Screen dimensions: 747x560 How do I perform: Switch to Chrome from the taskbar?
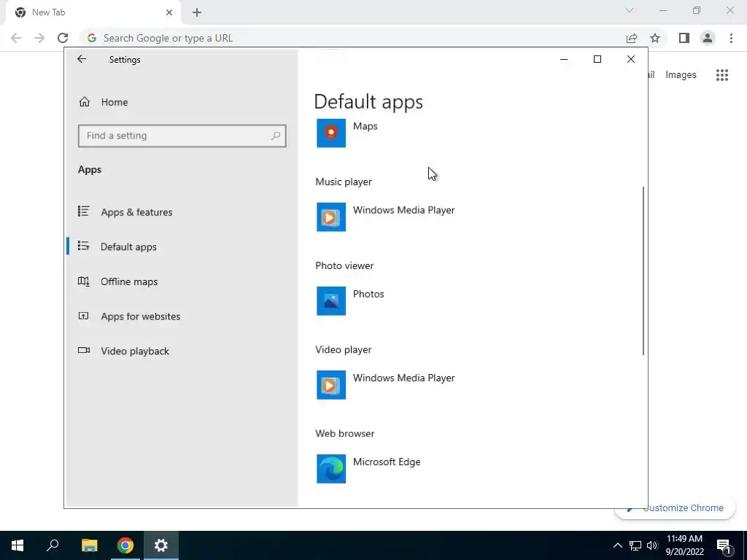[x=125, y=545]
